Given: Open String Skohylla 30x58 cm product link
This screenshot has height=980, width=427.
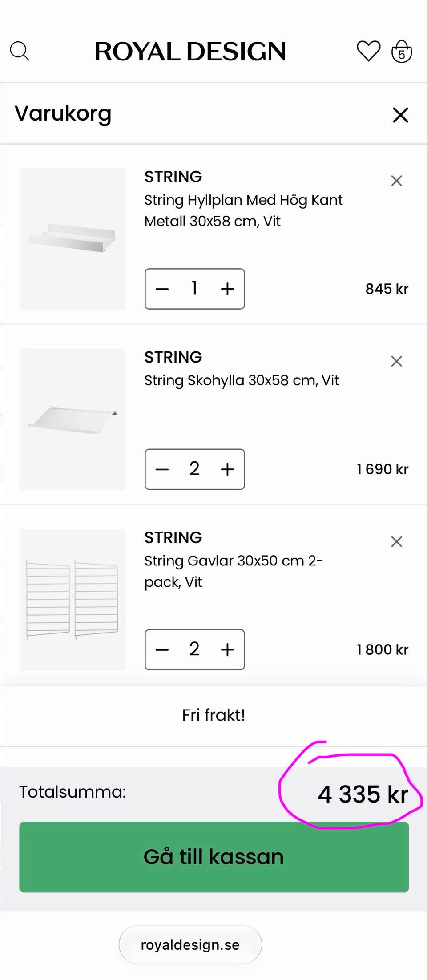Looking at the screenshot, I should [242, 380].
